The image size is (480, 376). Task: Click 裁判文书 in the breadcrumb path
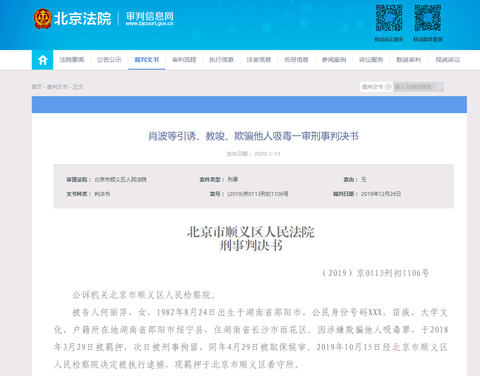click(x=57, y=87)
